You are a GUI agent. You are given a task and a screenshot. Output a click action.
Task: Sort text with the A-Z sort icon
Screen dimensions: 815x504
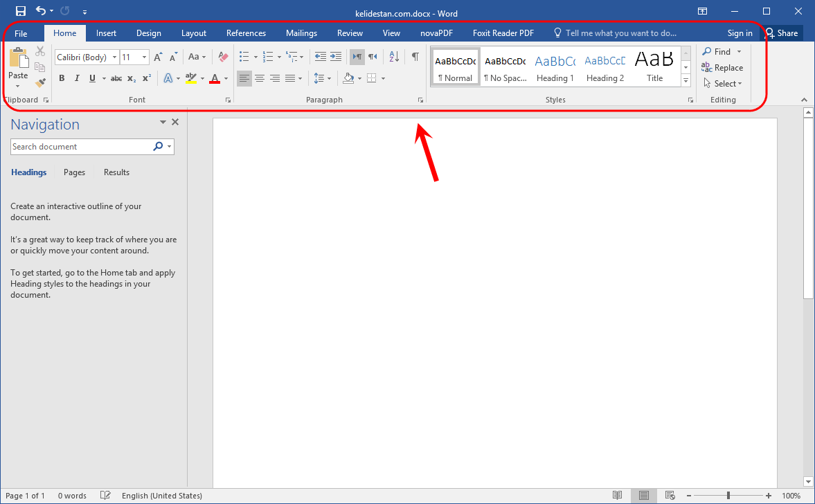[x=394, y=57]
